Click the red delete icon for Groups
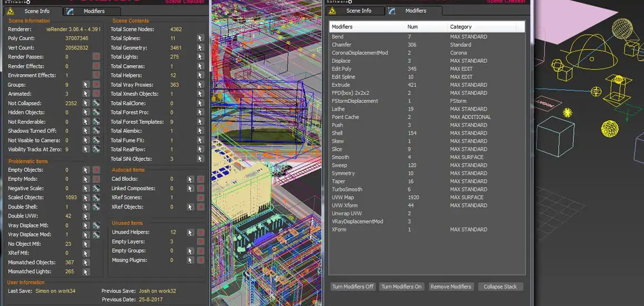This screenshot has height=306, width=644. [96, 85]
